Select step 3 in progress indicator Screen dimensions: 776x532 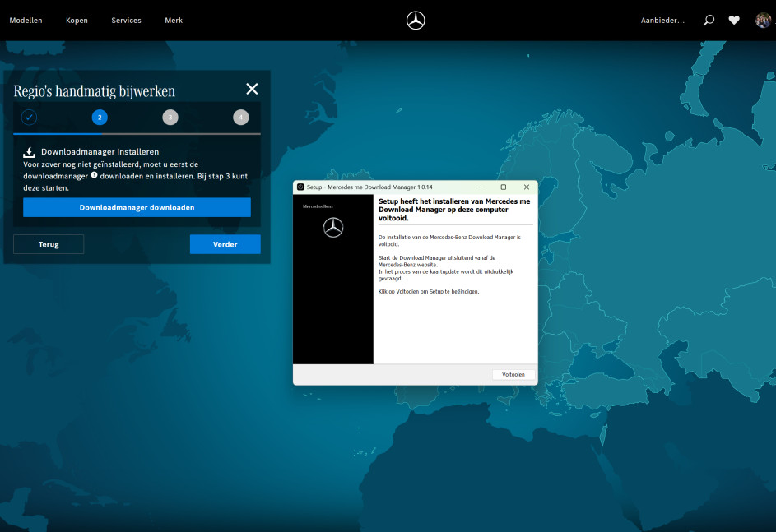click(x=170, y=118)
